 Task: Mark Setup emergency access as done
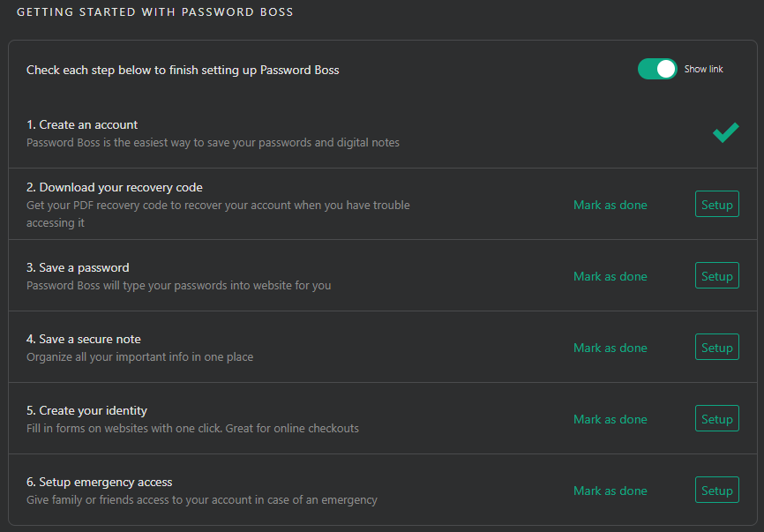click(610, 491)
